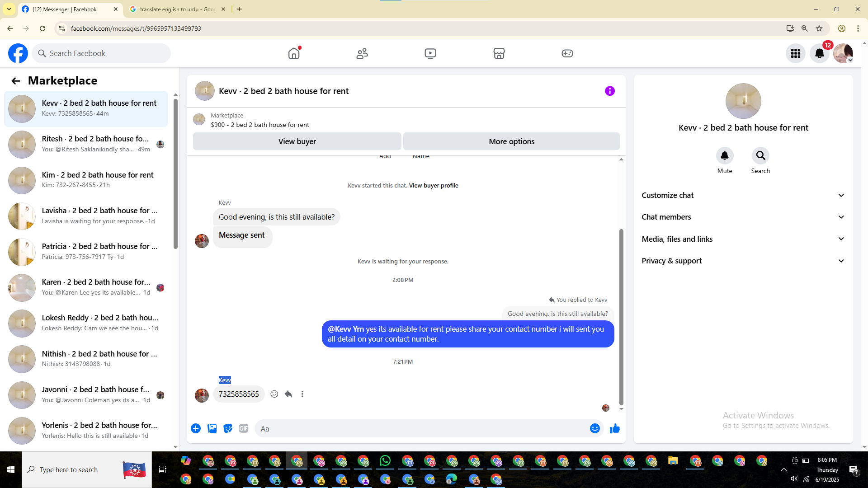Expand the Privacy & support section

click(x=743, y=261)
